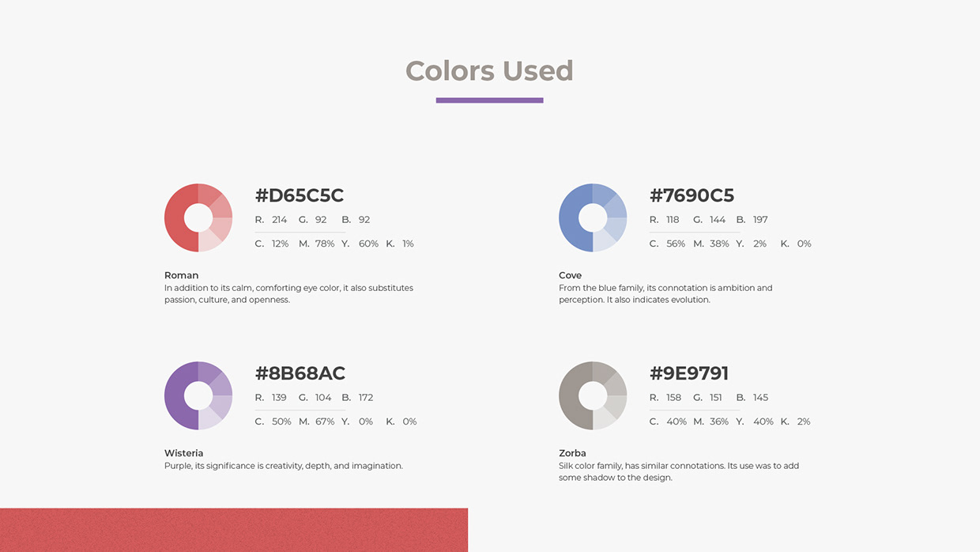Image resolution: width=980 pixels, height=552 pixels.
Task: Click the R value 214 for Roman
Action: point(279,220)
